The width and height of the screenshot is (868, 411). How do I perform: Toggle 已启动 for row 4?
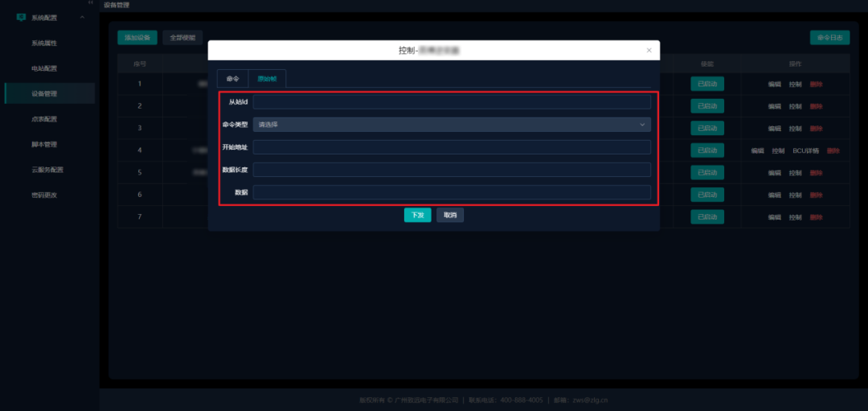pyautogui.click(x=707, y=150)
